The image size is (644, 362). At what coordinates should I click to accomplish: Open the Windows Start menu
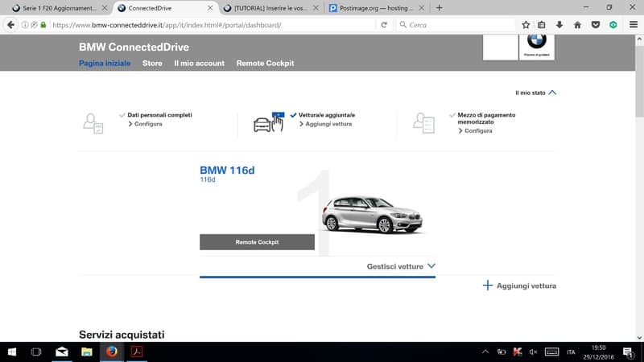[12, 352]
